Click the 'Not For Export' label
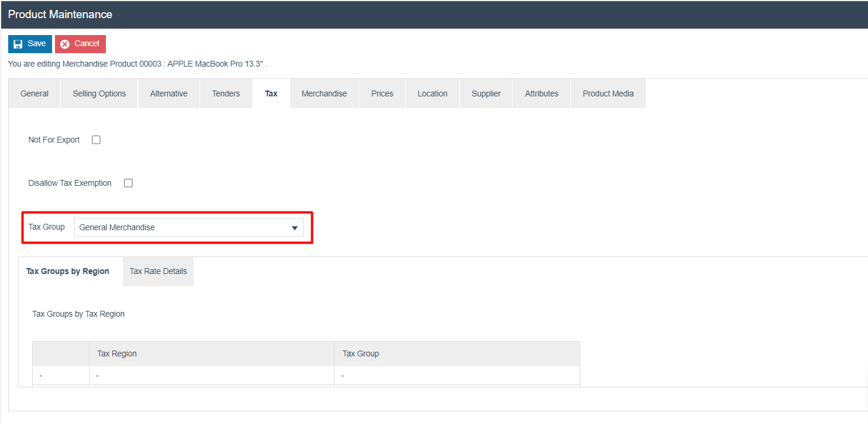This screenshot has width=868, height=423. pyautogui.click(x=54, y=140)
